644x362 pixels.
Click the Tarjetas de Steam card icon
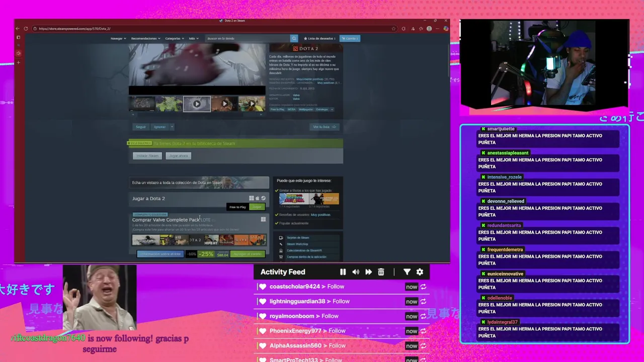click(281, 238)
